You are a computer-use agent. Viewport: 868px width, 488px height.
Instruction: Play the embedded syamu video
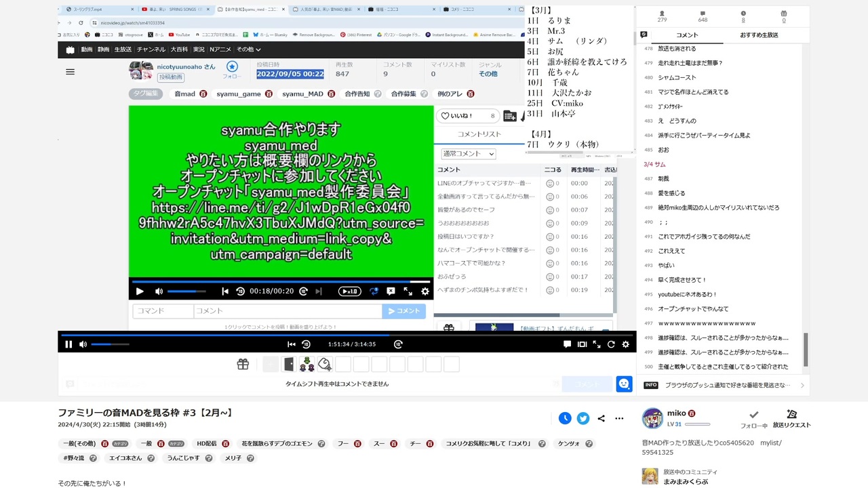[140, 291]
